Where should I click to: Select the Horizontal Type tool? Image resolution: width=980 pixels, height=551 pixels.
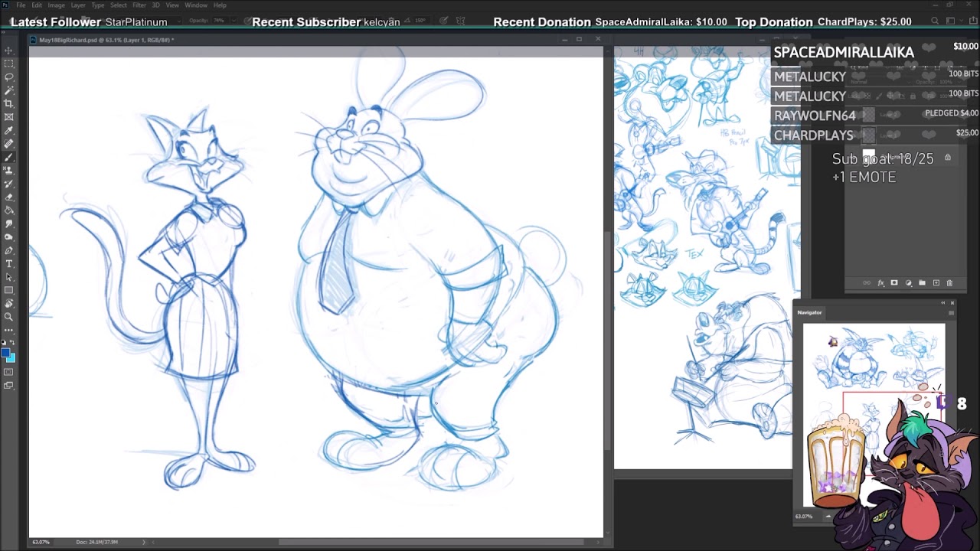[9, 263]
